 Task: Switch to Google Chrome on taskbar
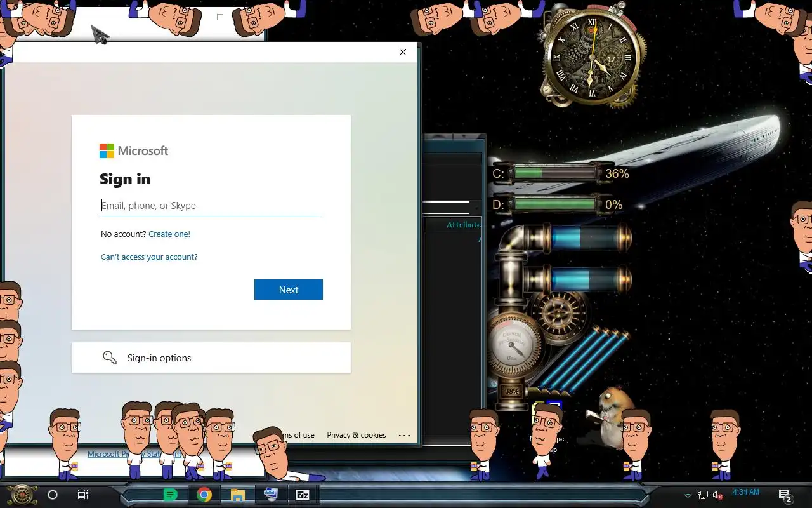pos(204,495)
